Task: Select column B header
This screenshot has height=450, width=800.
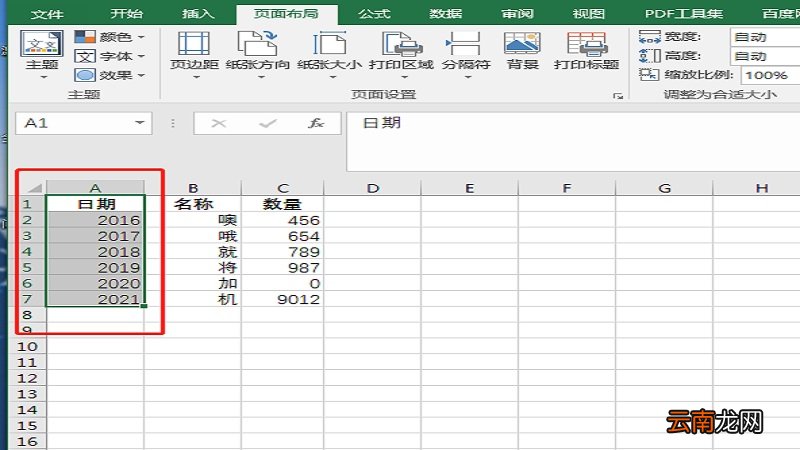Action: click(193, 188)
